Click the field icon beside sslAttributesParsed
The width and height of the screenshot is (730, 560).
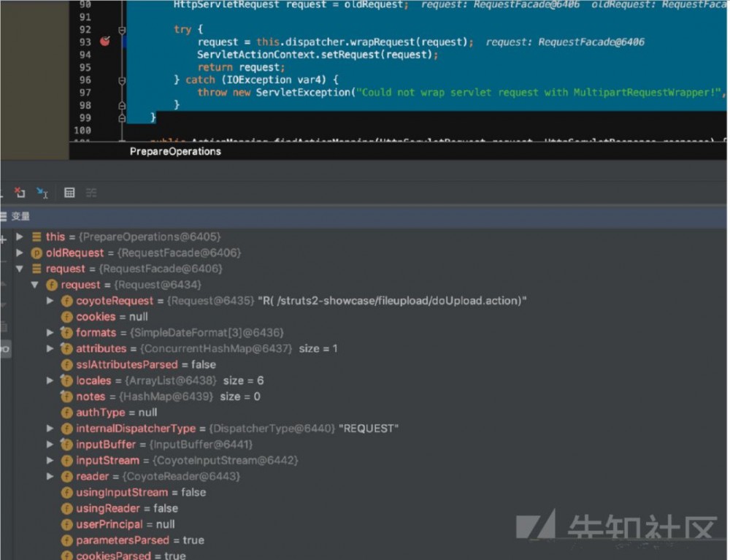point(67,365)
